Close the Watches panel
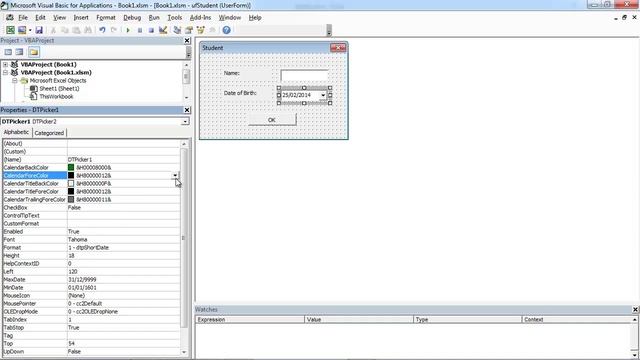The image size is (640, 360). pyautogui.click(x=635, y=309)
